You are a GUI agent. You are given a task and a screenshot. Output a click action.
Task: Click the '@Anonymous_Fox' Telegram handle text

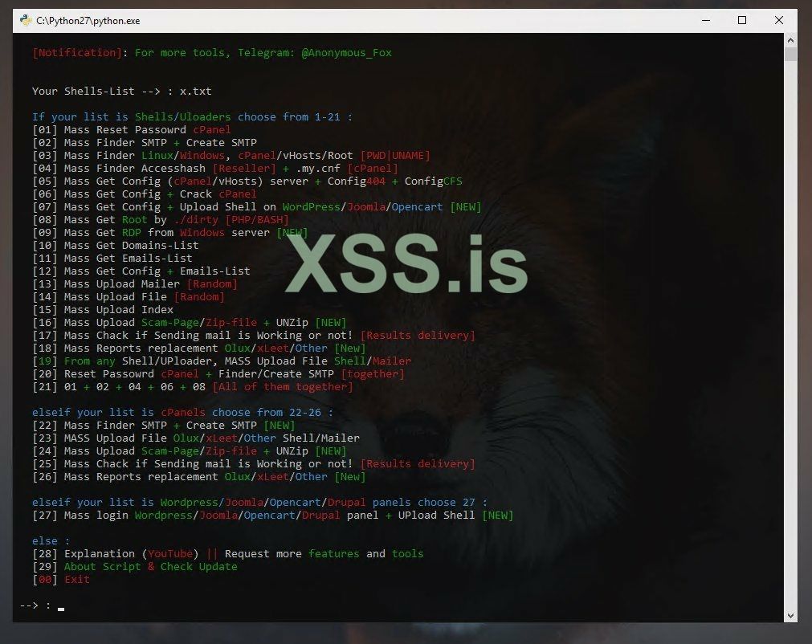346,53
